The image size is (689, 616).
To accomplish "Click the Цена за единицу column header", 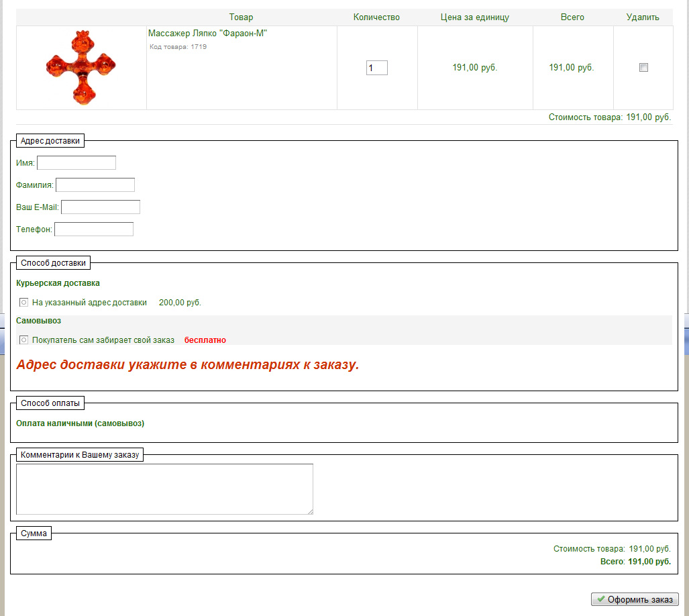I will pyautogui.click(x=475, y=17).
